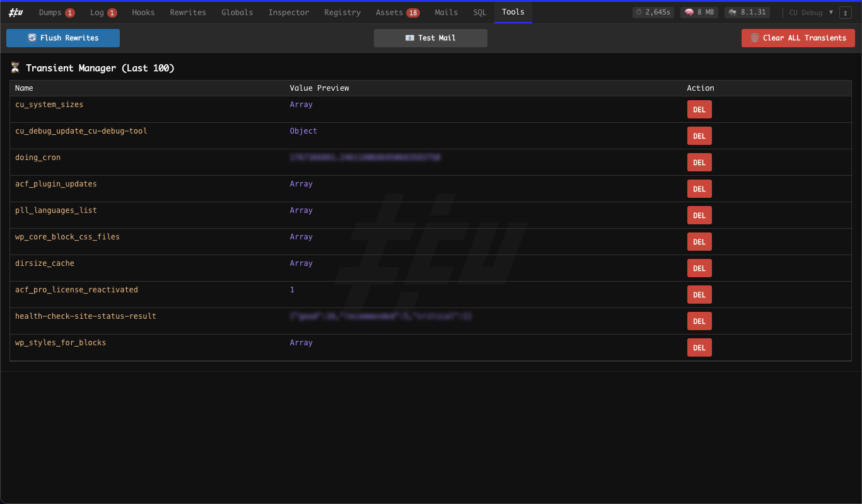Open the Mails tab
Viewport: 862px width, 504px height.
(446, 12)
